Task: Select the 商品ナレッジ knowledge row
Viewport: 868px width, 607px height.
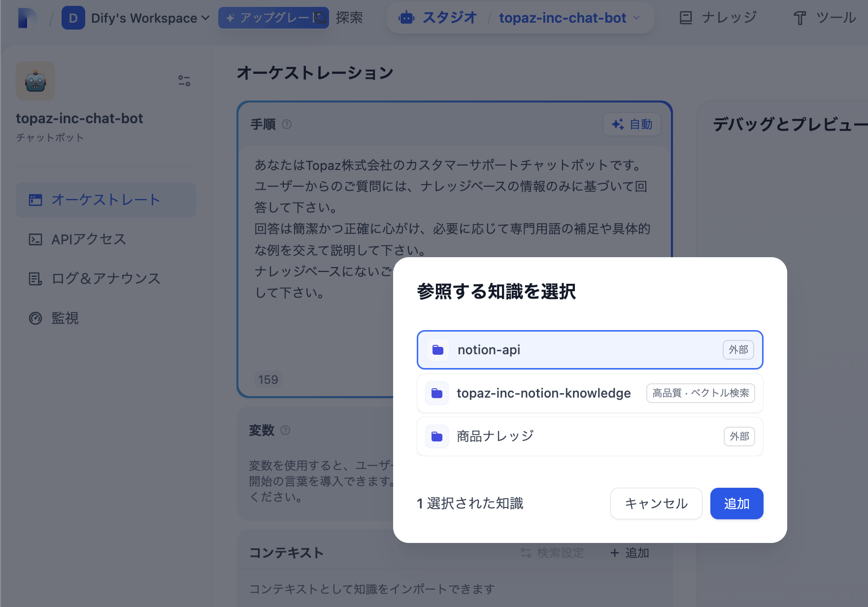Action: (x=590, y=437)
